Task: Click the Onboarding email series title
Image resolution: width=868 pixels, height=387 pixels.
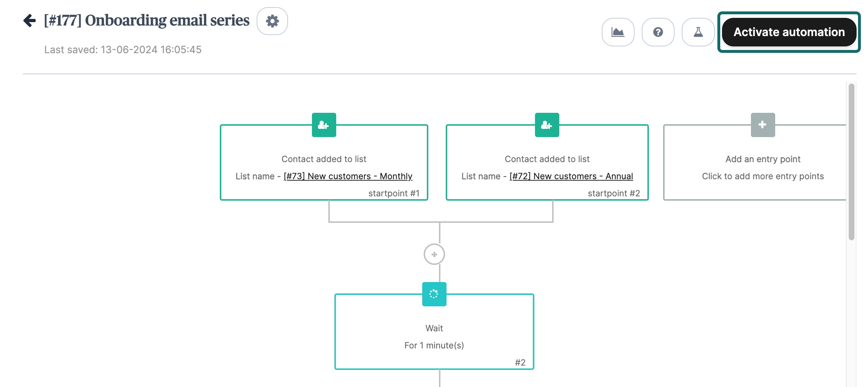Action: click(x=147, y=20)
